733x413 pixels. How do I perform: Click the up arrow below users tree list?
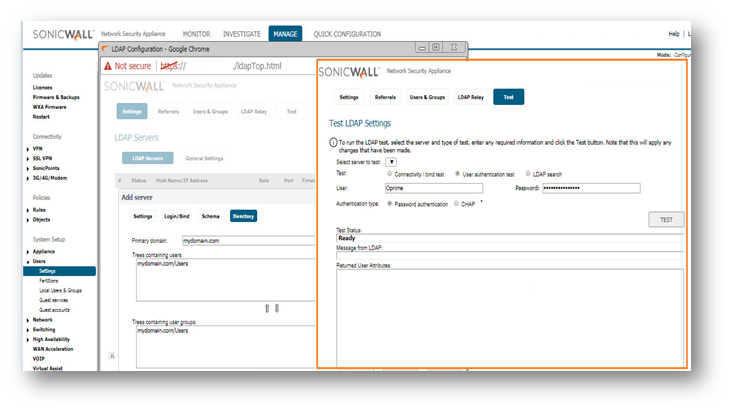pyautogui.click(x=267, y=308)
